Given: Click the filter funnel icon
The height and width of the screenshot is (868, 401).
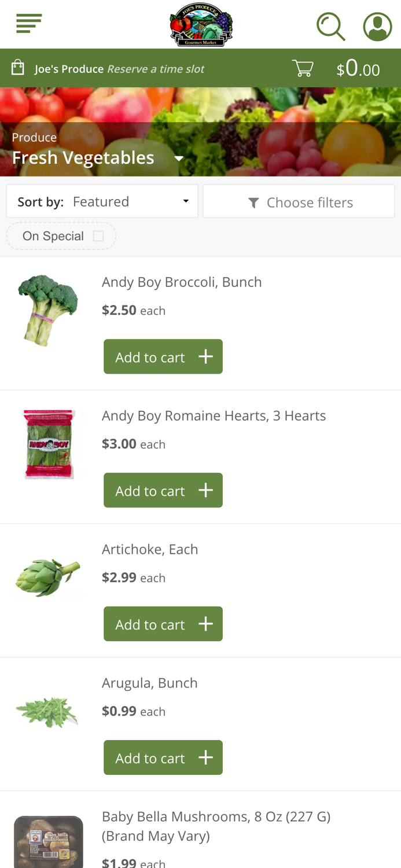Looking at the screenshot, I should (253, 201).
